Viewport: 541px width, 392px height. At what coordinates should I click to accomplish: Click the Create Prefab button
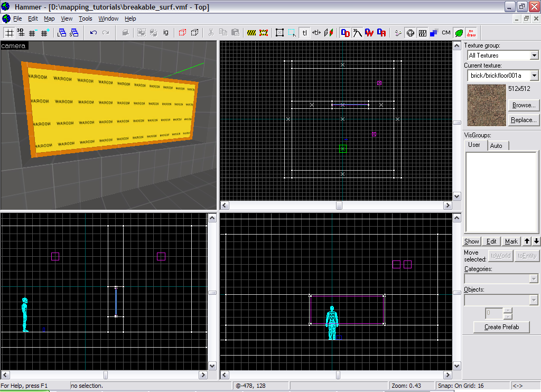coord(501,327)
